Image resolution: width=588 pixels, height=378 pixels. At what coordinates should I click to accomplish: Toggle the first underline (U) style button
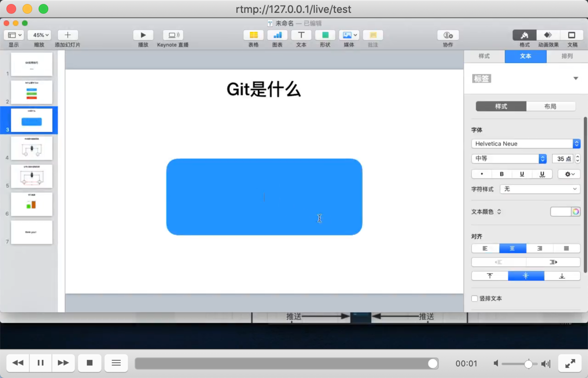[x=522, y=174]
